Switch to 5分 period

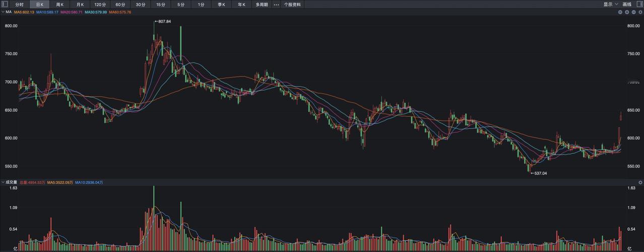(x=180, y=4)
